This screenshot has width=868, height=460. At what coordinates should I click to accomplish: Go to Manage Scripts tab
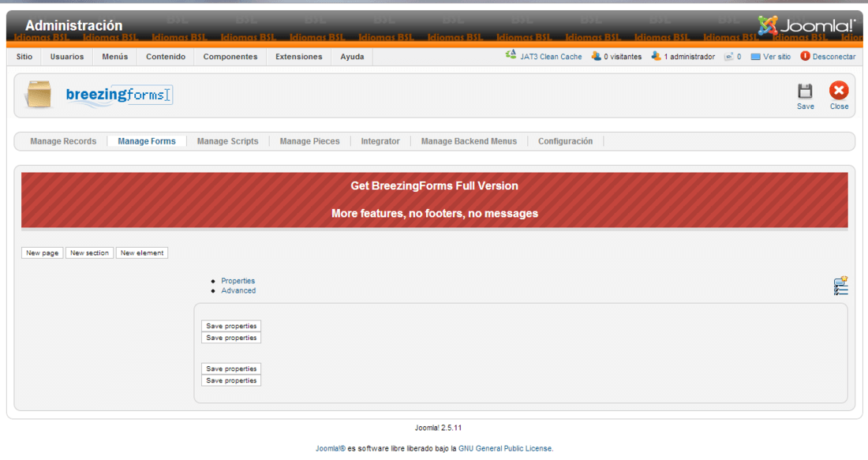pos(227,141)
